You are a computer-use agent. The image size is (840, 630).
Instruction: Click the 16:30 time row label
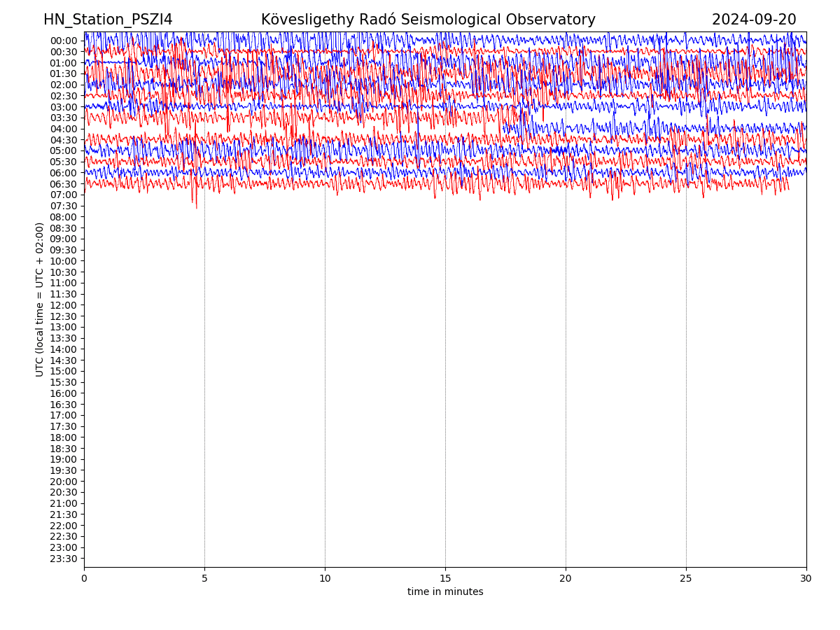point(63,405)
